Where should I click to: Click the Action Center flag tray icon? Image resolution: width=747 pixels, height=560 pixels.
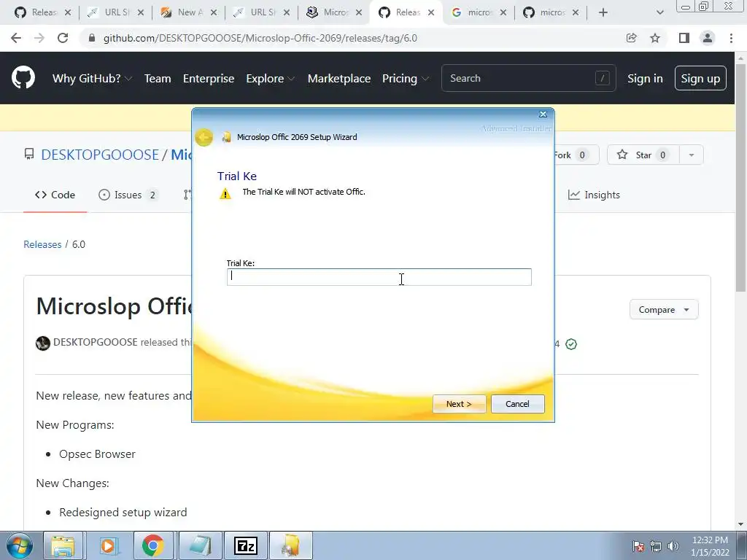pos(638,546)
